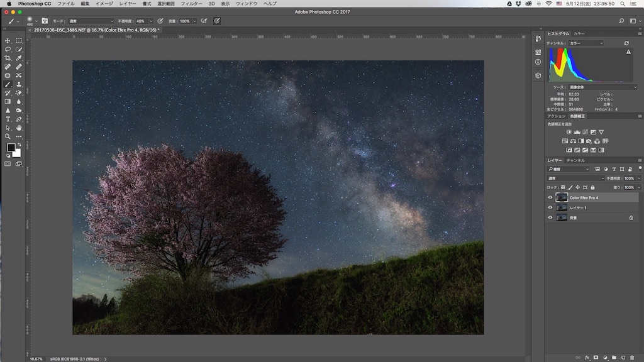
Task: Select the Lasso tool
Action: 8,49
